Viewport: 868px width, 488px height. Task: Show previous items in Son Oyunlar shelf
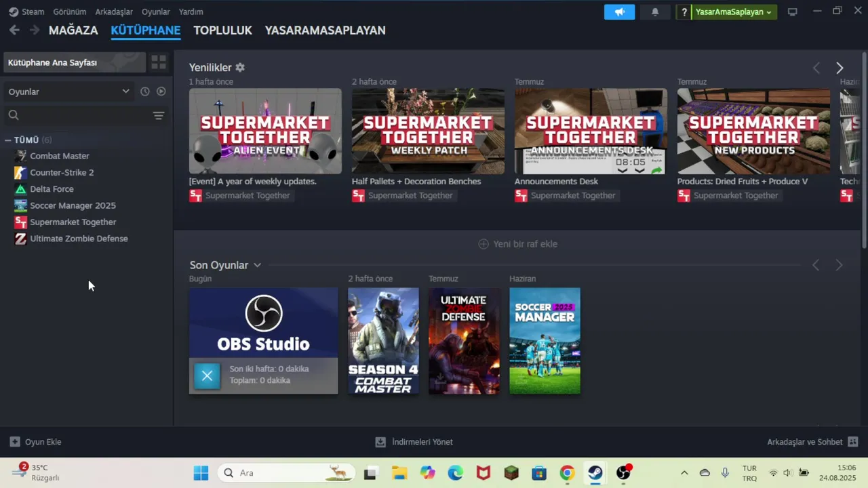pyautogui.click(x=816, y=265)
